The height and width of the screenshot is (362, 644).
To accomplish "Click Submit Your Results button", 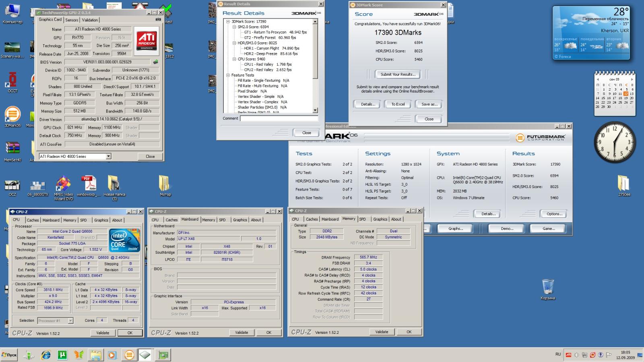I will (x=398, y=74).
